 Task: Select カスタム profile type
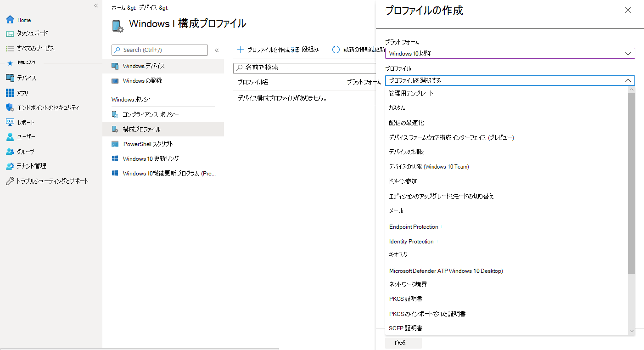click(x=398, y=107)
